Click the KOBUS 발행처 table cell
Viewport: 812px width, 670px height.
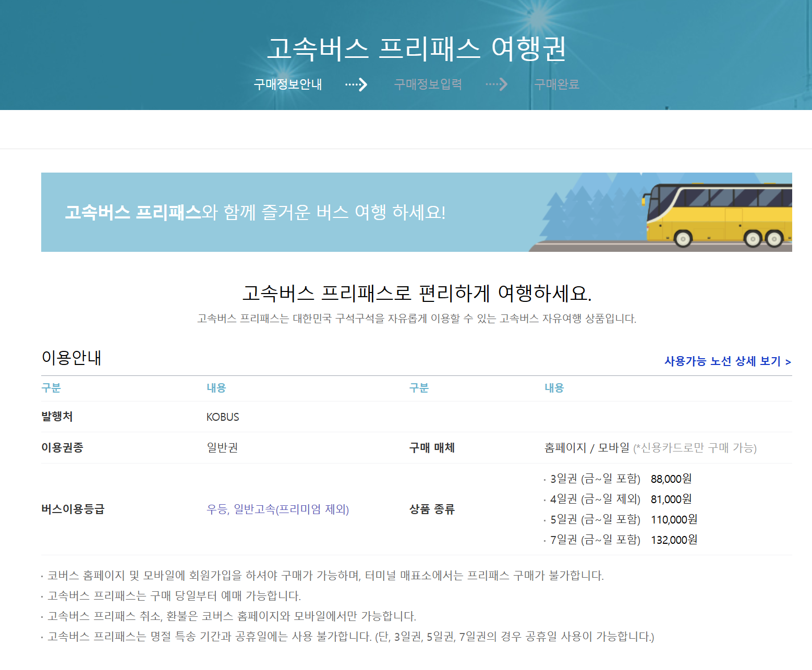click(221, 417)
